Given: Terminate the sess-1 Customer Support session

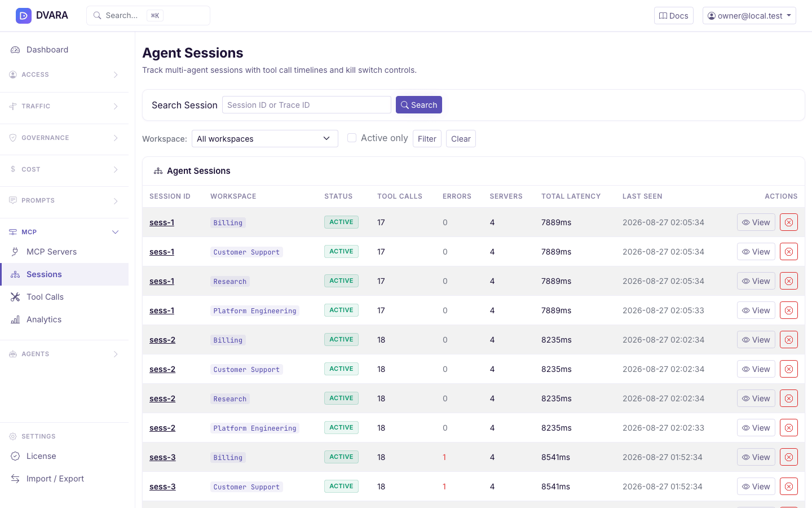Looking at the screenshot, I should [x=789, y=252].
